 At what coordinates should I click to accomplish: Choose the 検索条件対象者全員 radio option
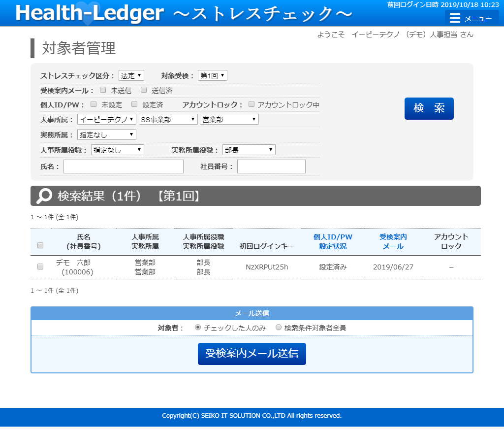(279, 327)
